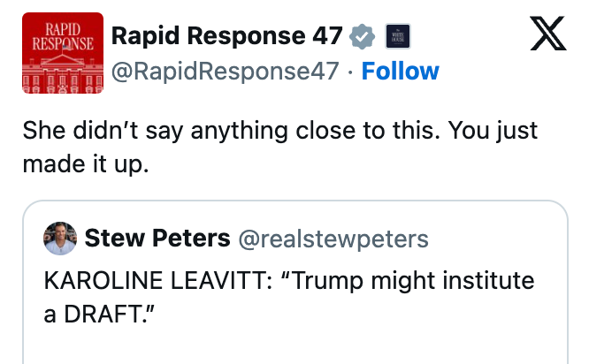Click the @RapidResponse47 handle
This screenshot has height=364, width=589.
coord(225,71)
